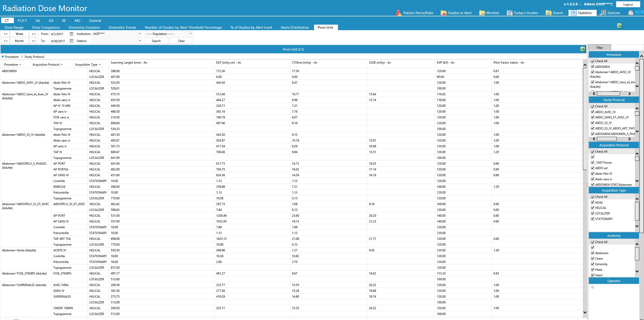Screen dimensions: 644x320
Task: Click the Worklist folder icon
Action: tap(482, 13)
